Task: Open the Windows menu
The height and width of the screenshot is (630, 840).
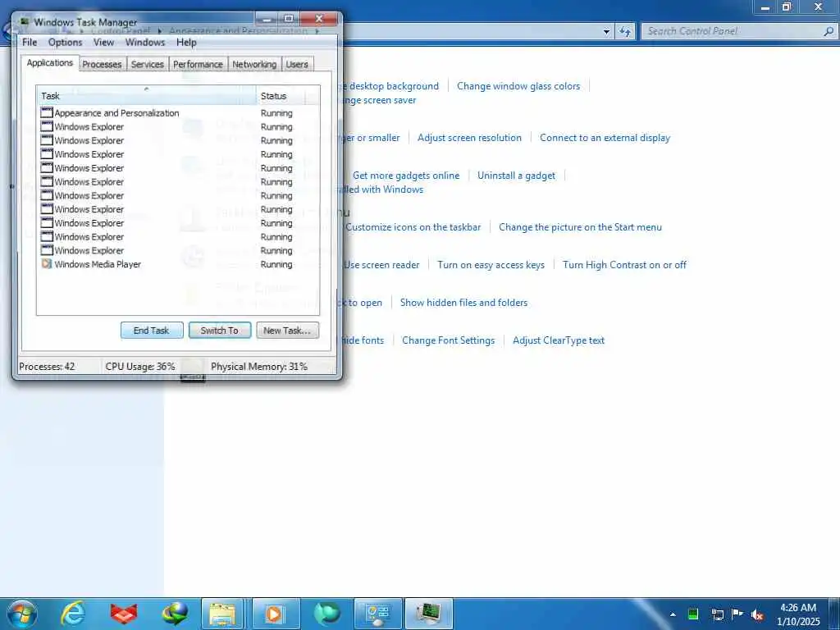Action: [x=145, y=43]
